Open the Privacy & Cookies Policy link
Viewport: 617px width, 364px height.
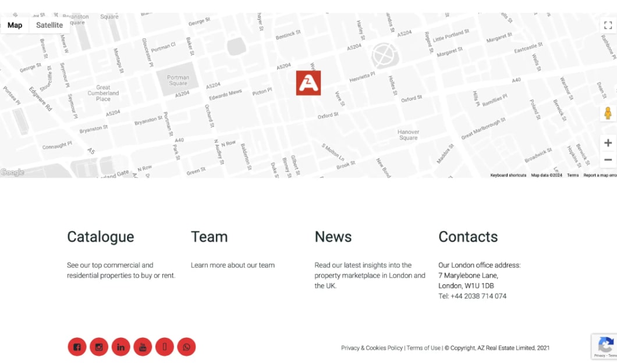(x=371, y=348)
